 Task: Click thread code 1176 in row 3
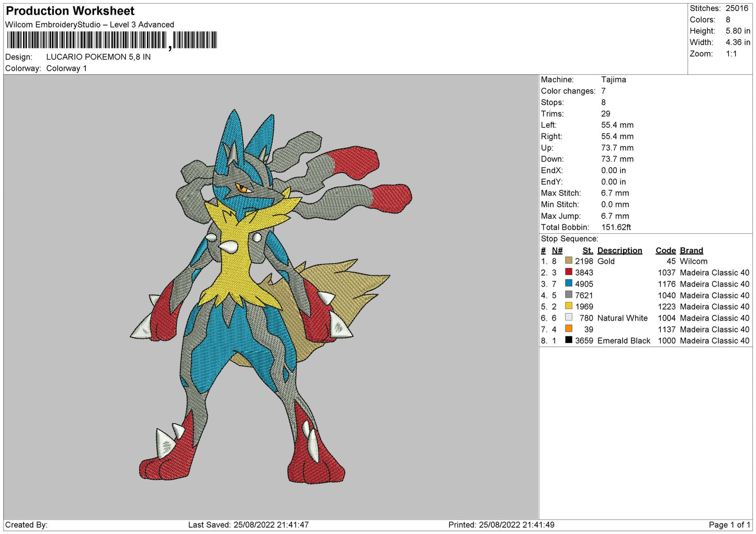click(667, 284)
